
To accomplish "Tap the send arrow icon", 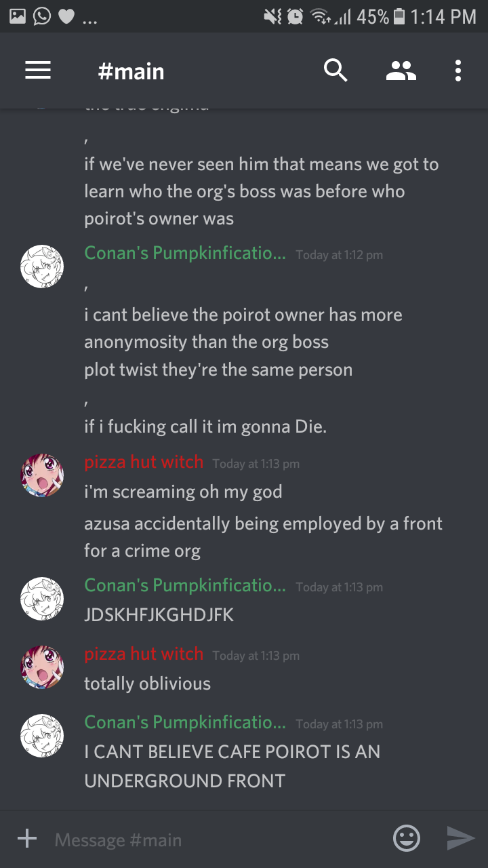I will [x=461, y=839].
